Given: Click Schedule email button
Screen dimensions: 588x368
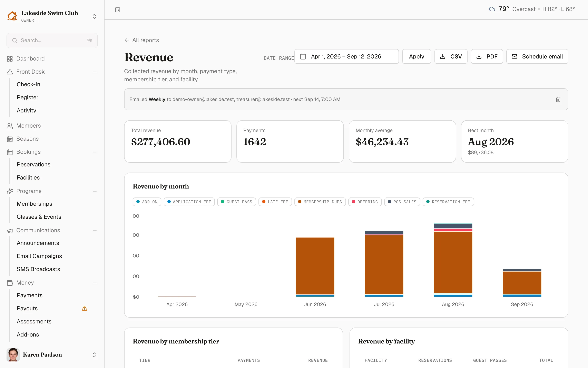Looking at the screenshot, I should tap(537, 56).
